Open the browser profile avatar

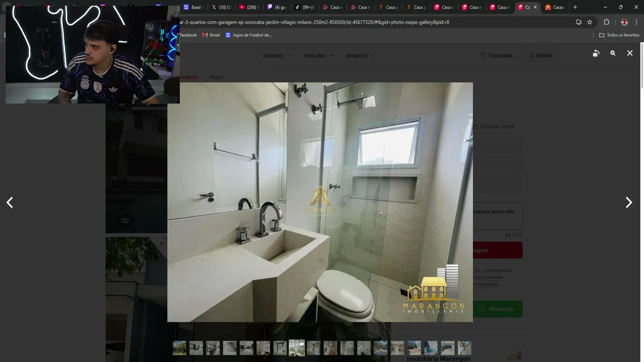click(x=624, y=22)
